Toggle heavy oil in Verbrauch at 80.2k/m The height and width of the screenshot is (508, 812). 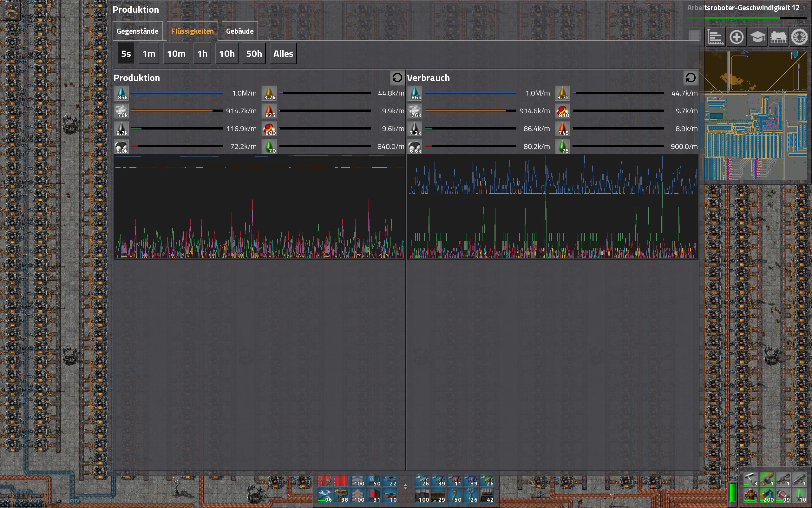click(415, 146)
